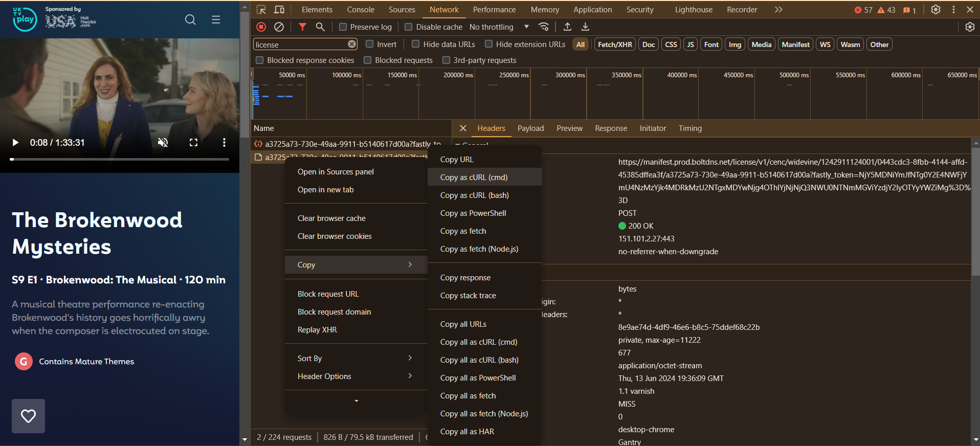
Task: Expand the Header Options submenu
Action: click(355, 376)
